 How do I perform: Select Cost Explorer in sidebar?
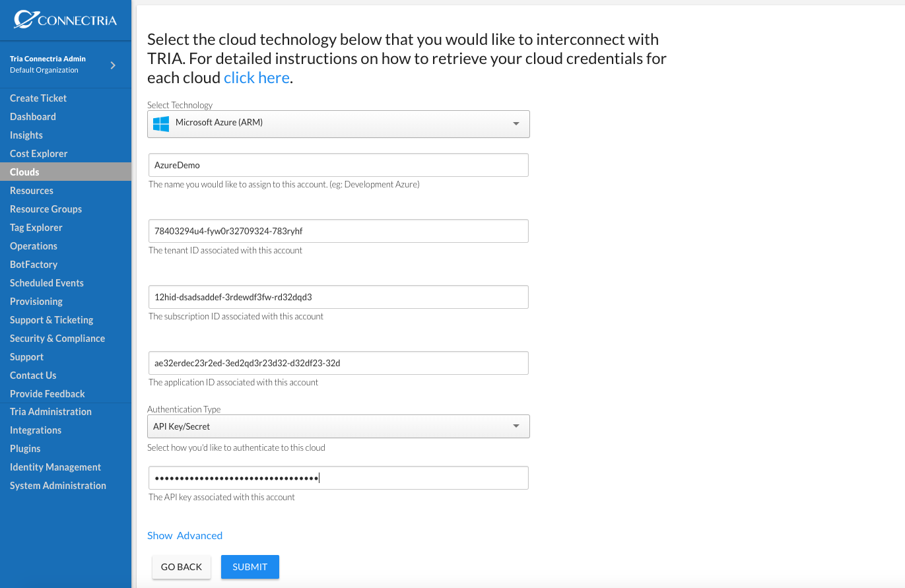coord(39,154)
